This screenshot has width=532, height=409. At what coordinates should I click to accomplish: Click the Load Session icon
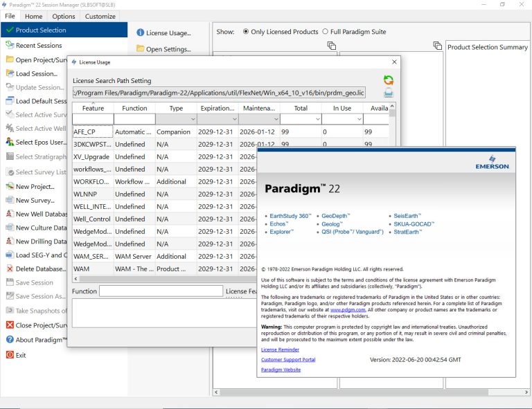pos(10,73)
